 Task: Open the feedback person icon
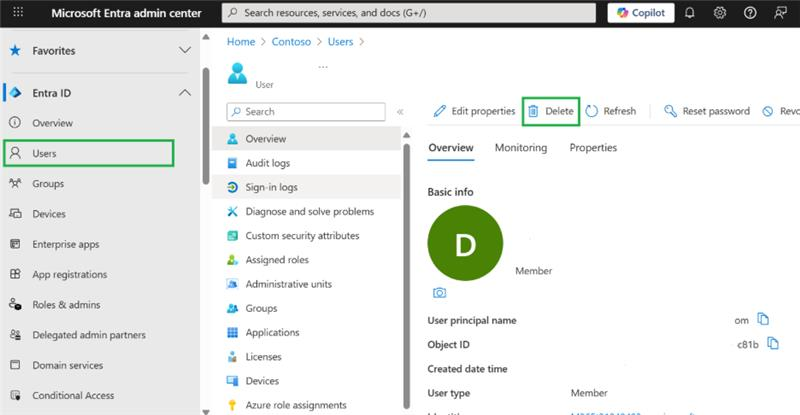[780, 13]
